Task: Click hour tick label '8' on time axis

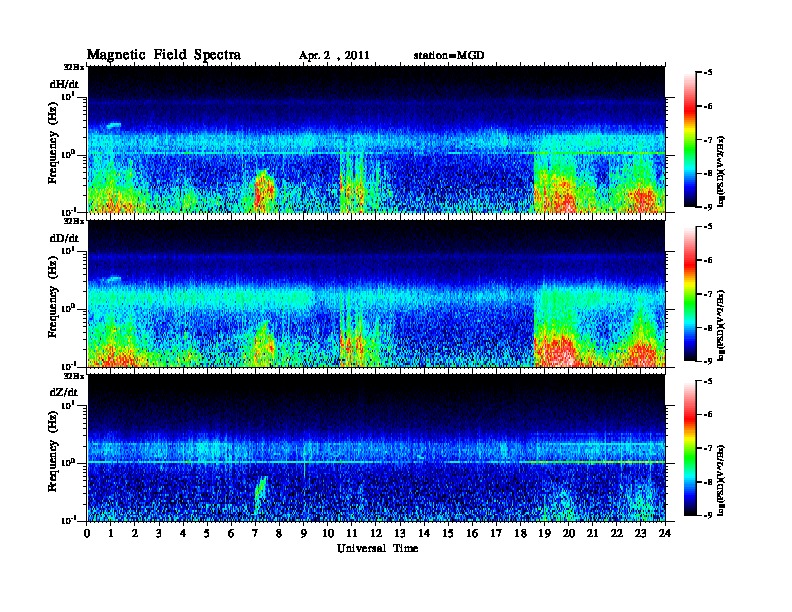Action: tap(279, 533)
